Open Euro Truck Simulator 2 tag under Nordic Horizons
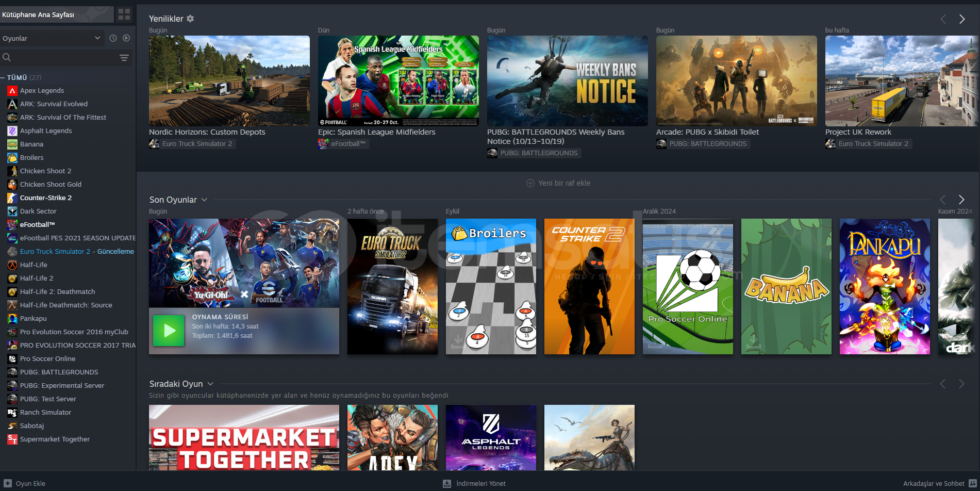The height and width of the screenshot is (491, 980). [192, 144]
